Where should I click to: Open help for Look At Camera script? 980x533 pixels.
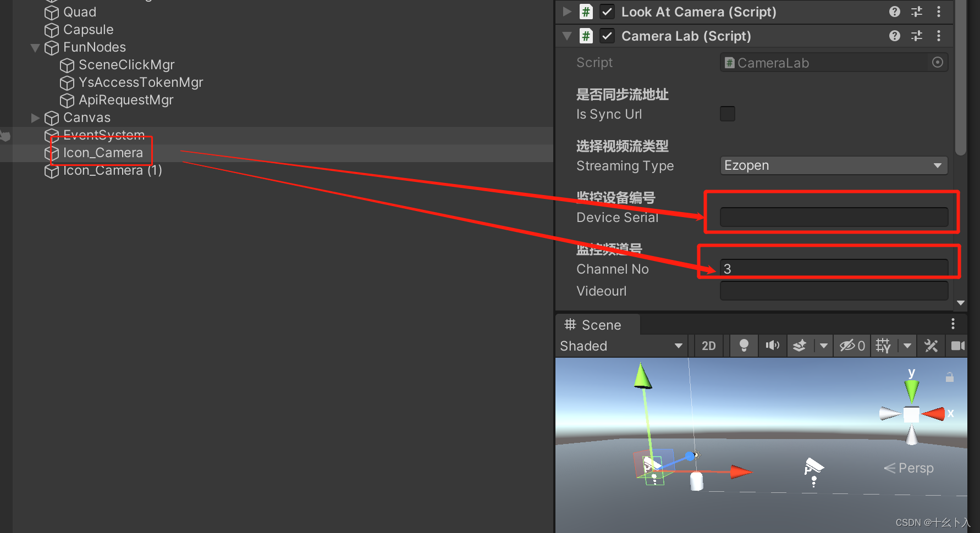coord(895,12)
